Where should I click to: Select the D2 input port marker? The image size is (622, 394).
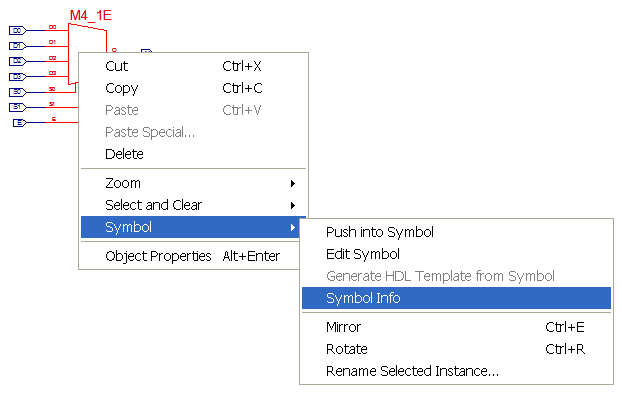17,61
